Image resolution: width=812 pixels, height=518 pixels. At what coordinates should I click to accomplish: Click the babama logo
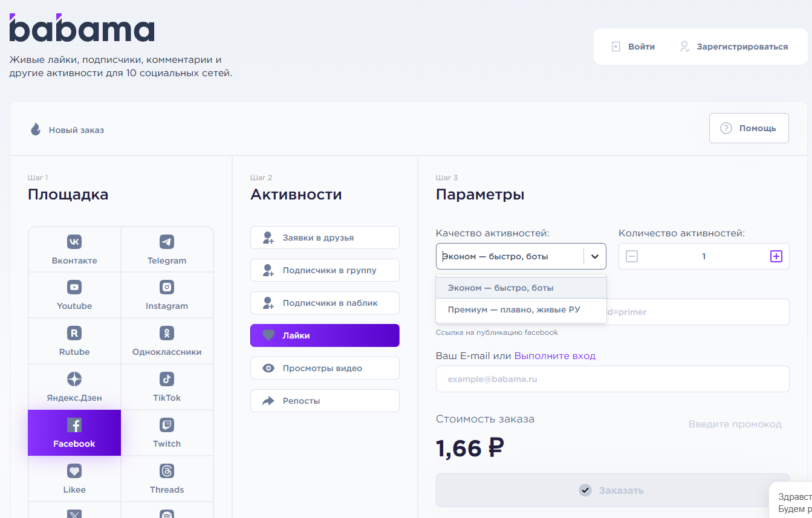[x=82, y=28]
